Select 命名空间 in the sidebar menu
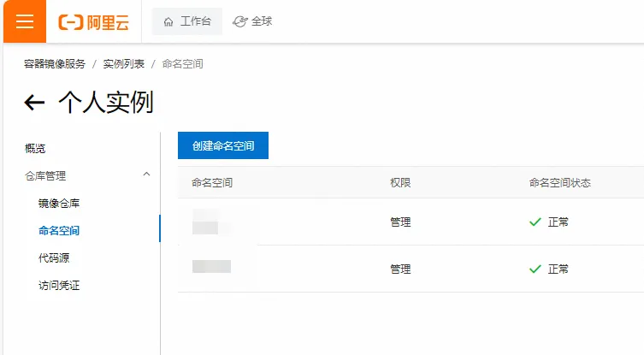644x355 pixels. click(59, 230)
